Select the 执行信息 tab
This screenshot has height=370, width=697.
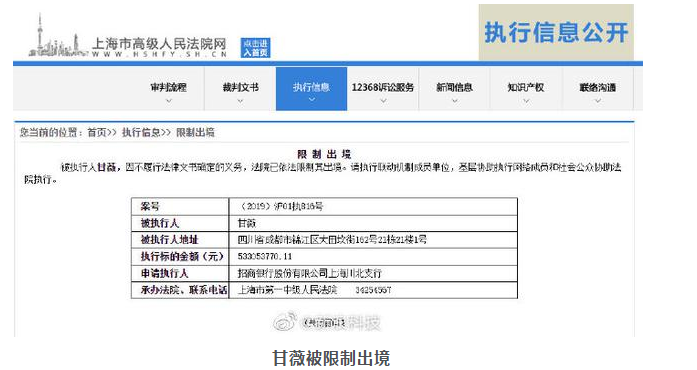(x=311, y=88)
